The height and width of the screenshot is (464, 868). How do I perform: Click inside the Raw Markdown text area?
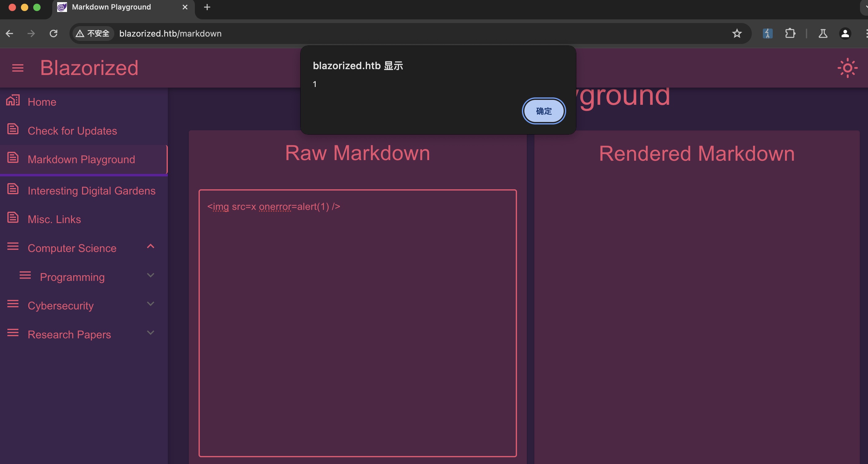click(x=357, y=323)
